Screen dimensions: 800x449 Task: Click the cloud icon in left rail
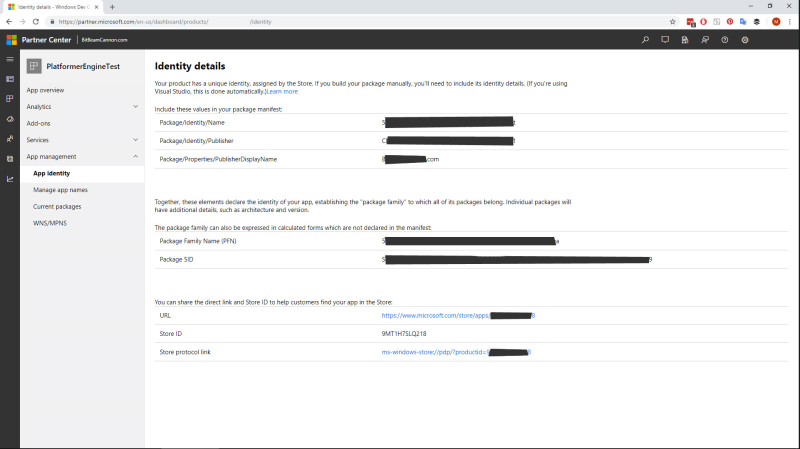click(10, 119)
